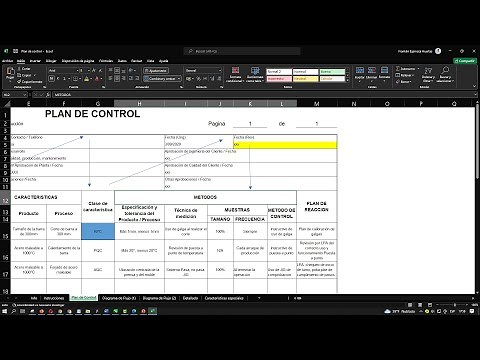Decrease font size with the small A icon

pos(100,70)
